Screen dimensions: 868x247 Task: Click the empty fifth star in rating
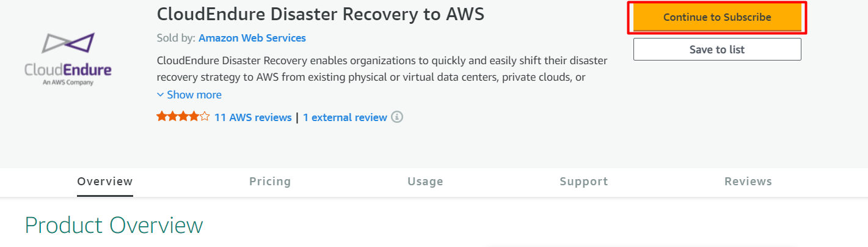point(205,116)
